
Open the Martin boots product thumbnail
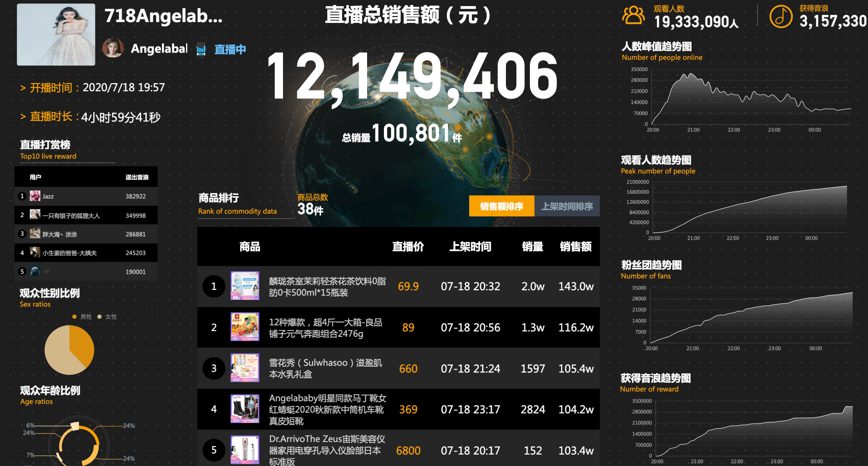[x=245, y=409]
